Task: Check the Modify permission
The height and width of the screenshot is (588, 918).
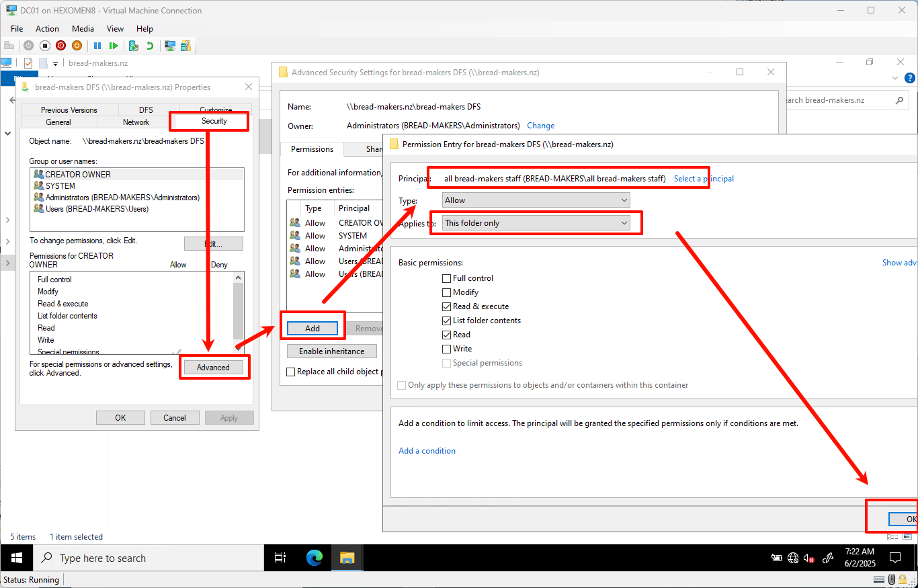Action: pyautogui.click(x=447, y=292)
